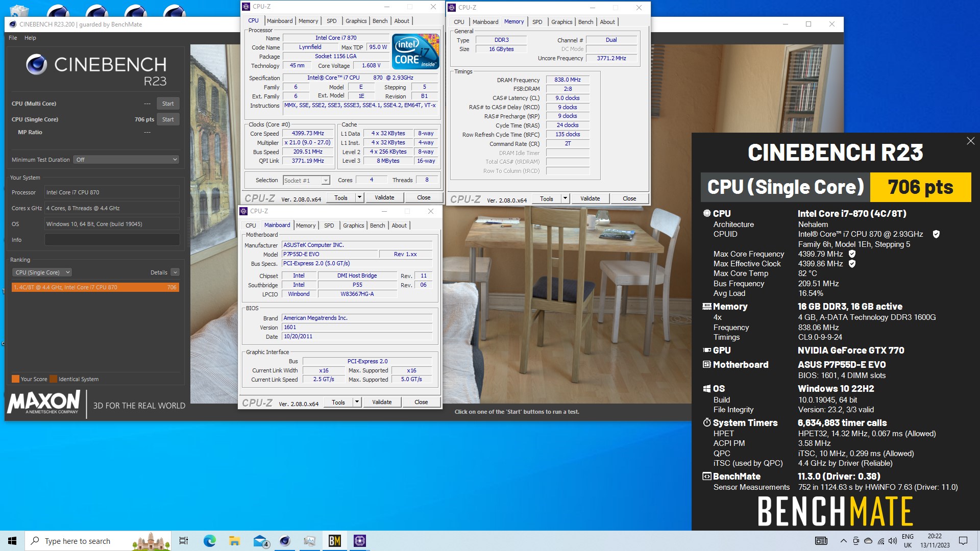Screen dimensions: 980x551
Task: Open Task View from the taskbar
Action: pyautogui.click(x=184, y=541)
